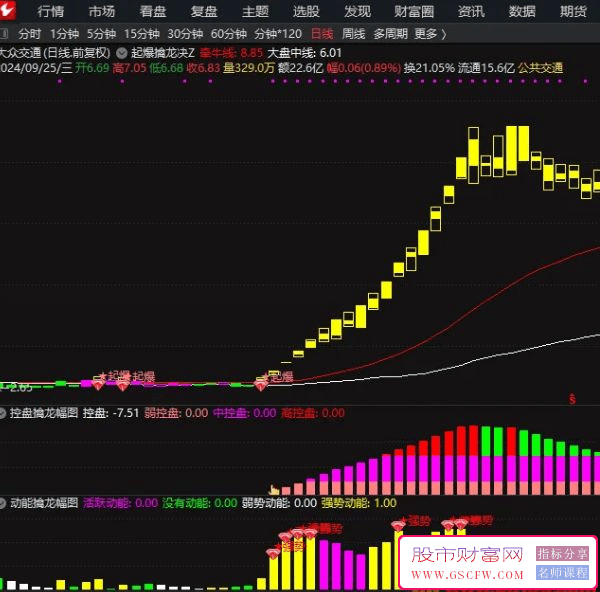Click the 牵牛线: 8.85 value
600x592 pixels.
coord(231,53)
